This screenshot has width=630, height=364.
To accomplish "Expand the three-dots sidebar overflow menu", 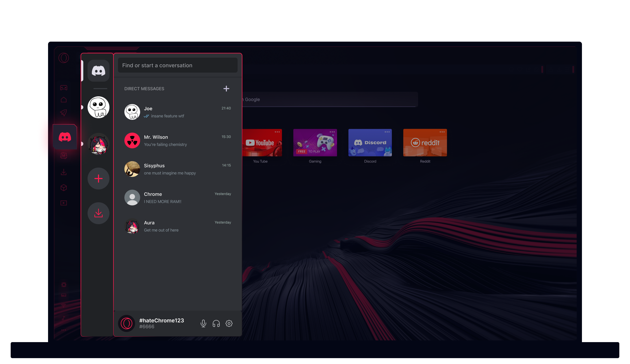I will 64,330.
